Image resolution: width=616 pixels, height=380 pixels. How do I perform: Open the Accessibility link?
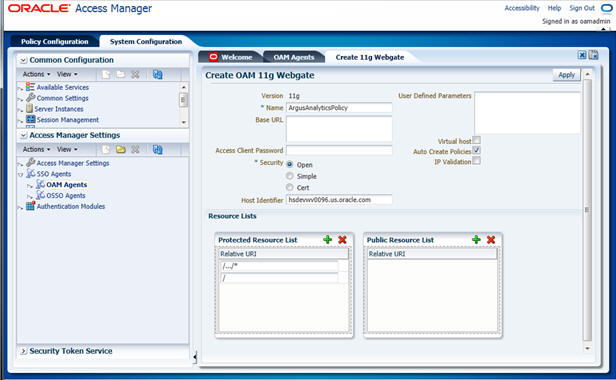tap(522, 8)
